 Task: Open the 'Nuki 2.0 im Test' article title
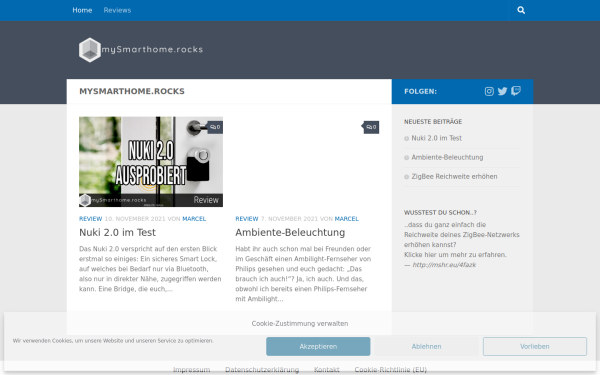[117, 232]
